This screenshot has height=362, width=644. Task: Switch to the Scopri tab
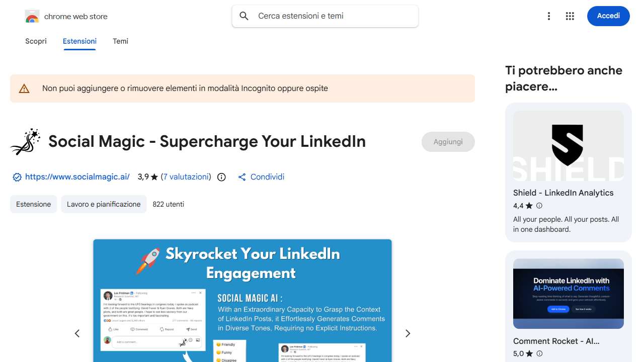[x=36, y=41]
